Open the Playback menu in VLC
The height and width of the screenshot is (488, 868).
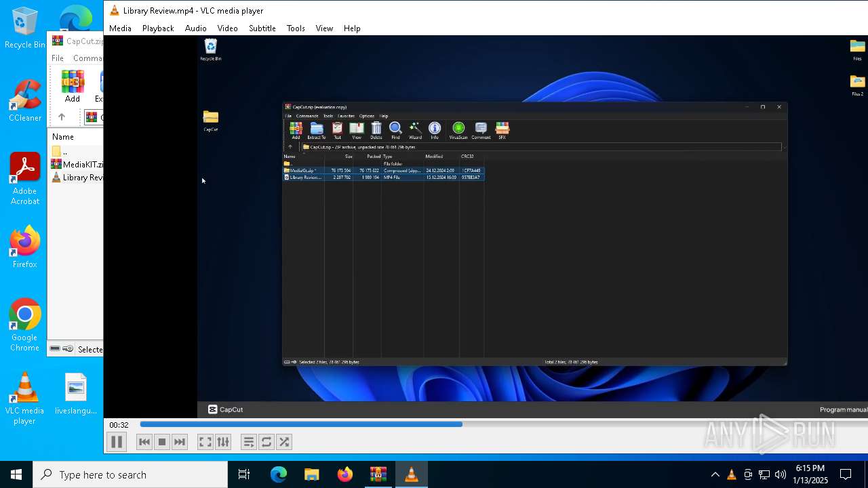(x=158, y=28)
